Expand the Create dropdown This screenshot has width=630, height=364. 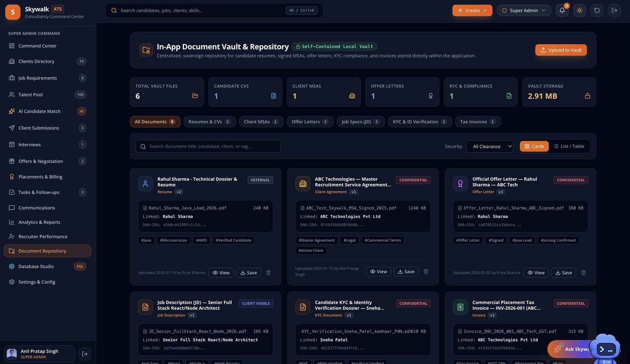click(x=472, y=11)
